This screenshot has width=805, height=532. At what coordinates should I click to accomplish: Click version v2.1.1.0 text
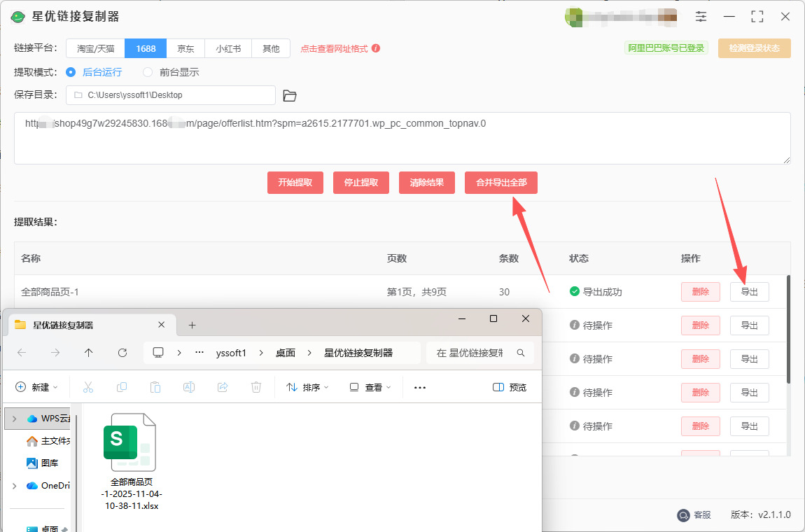761,515
